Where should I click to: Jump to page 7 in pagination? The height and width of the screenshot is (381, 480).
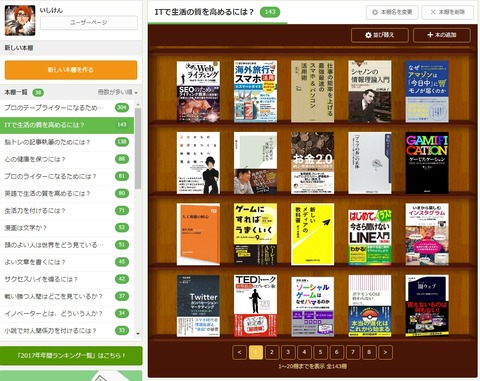[x=353, y=352]
